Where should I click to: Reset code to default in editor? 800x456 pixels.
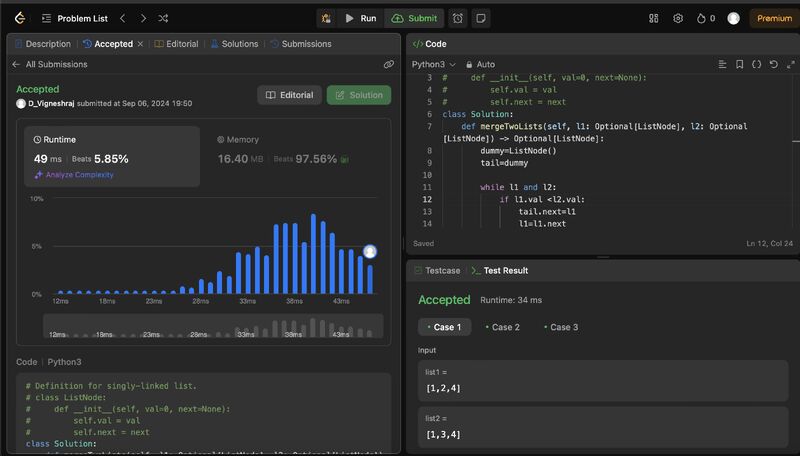tap(774, 64)
